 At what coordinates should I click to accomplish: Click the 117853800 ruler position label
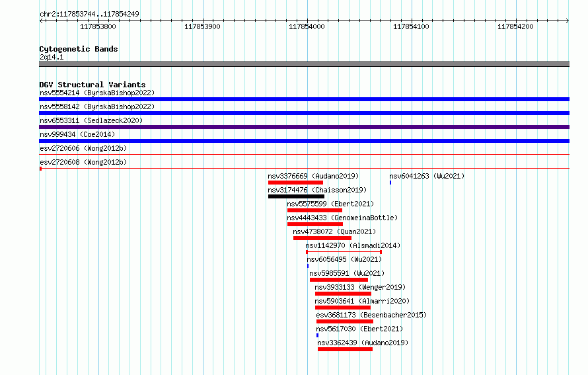(x=98, y=26)
